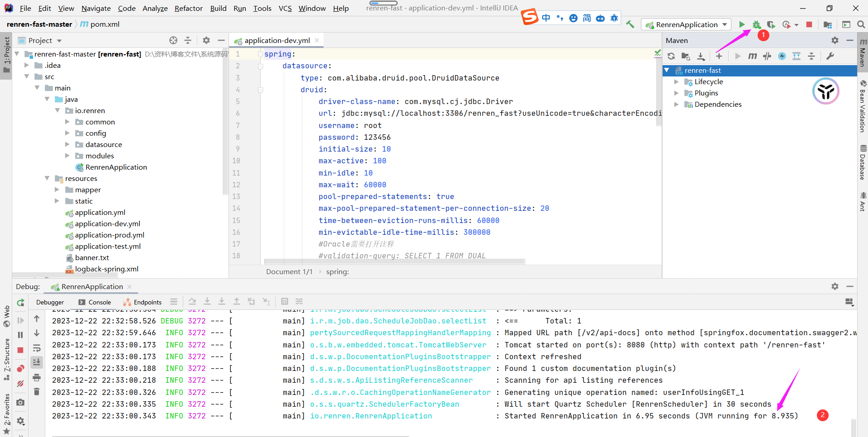Open Debug panel settings gear
The width and height of the screenshot is (868, 437).
point(835,286)
